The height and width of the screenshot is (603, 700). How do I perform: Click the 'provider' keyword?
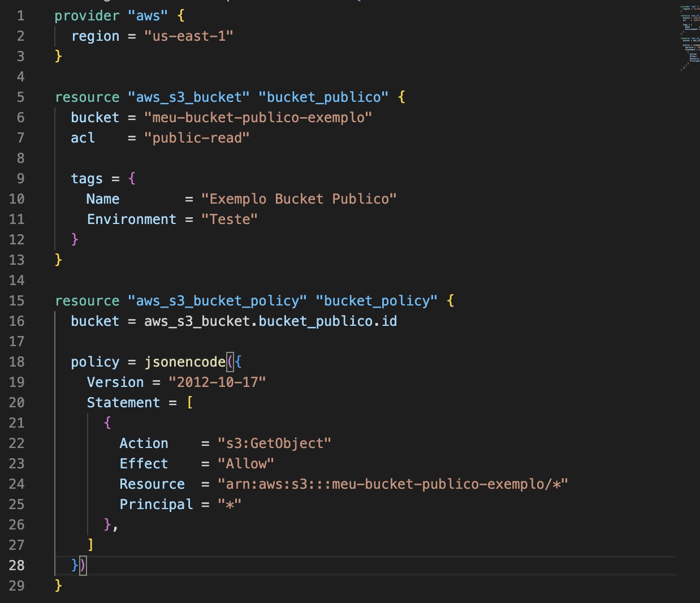coord(87,16)
